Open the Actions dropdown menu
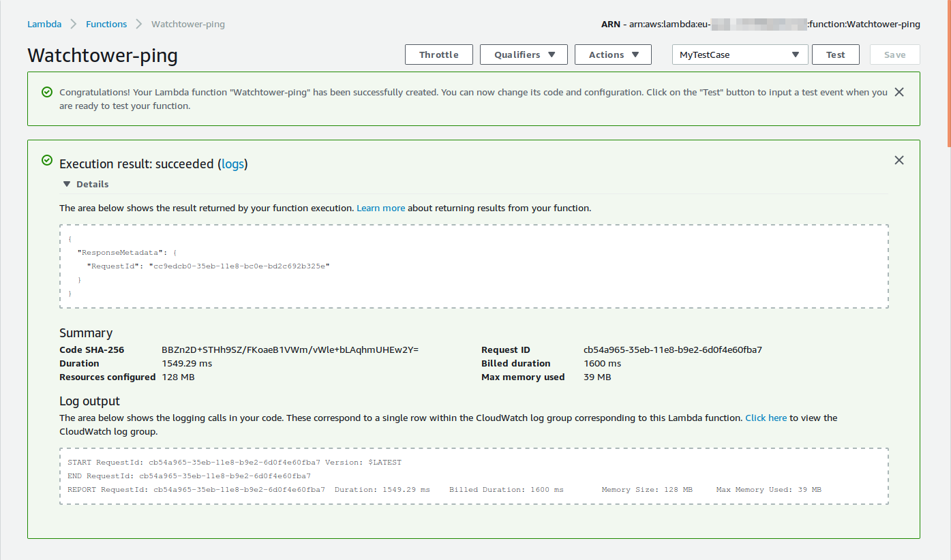951x560 pixels. pos(613,55)
